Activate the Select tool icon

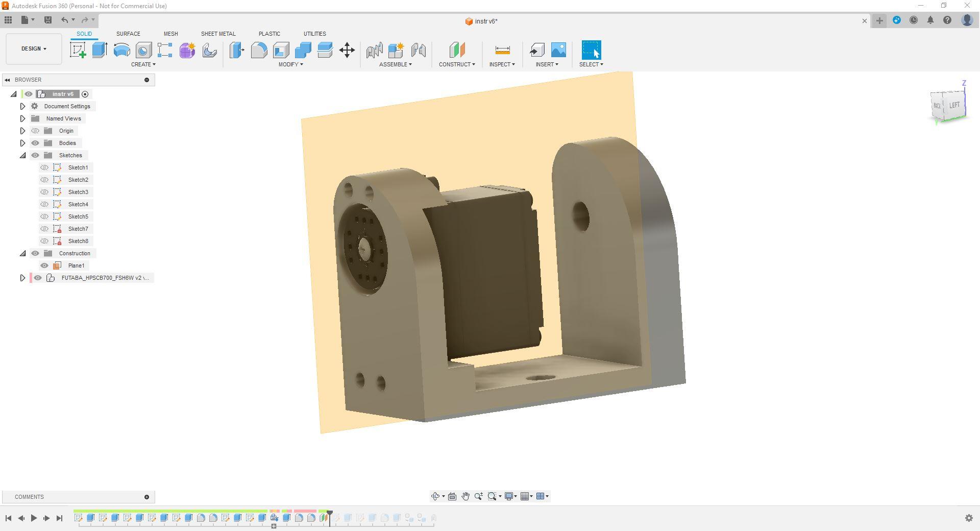click(x=591, y=50)
